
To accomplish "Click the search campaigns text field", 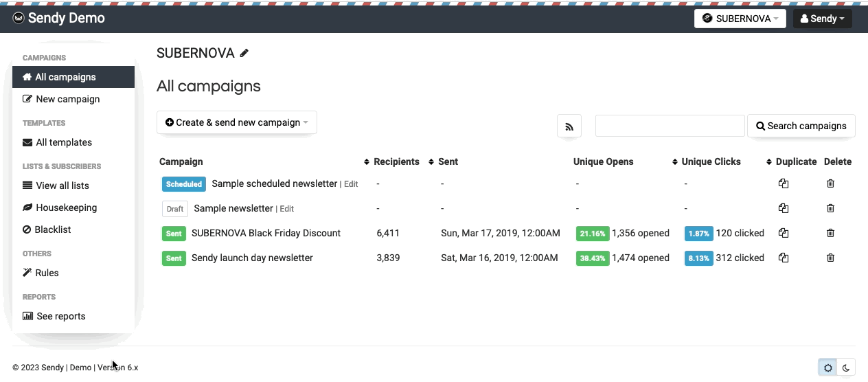I will click(670, 126).
